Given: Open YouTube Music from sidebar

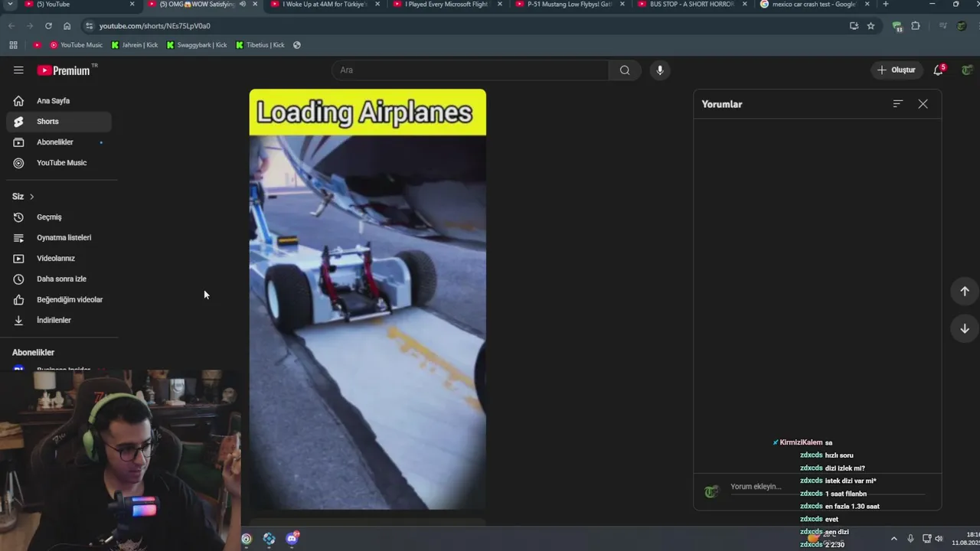Looking at the screenshot, I should click(x=59, y=162).
